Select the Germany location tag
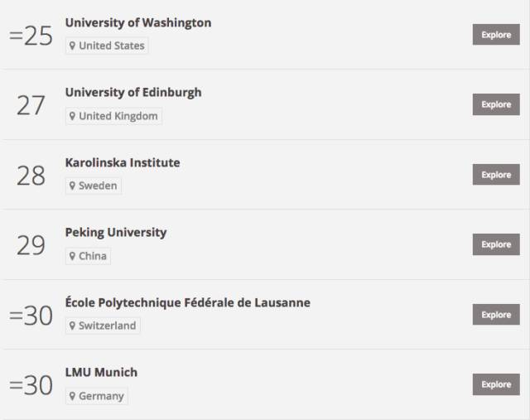 (x=97, y=396)
